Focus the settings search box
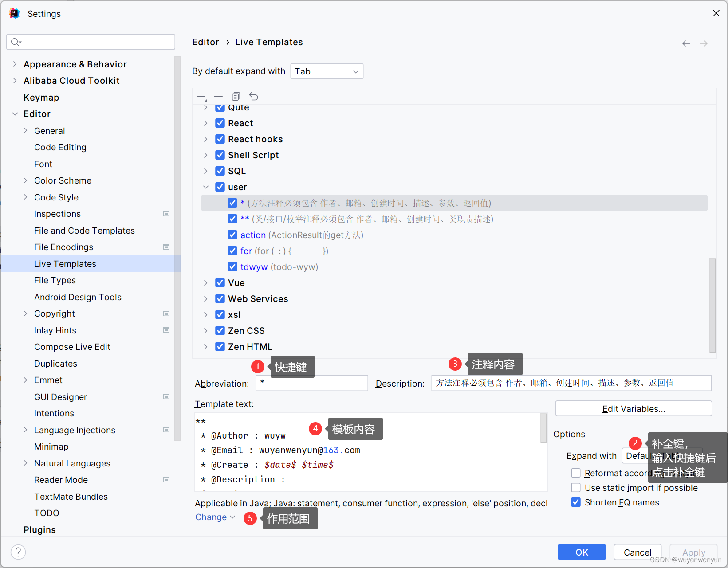This screenshot has width=728, height=568. click(x=91, y=42)
